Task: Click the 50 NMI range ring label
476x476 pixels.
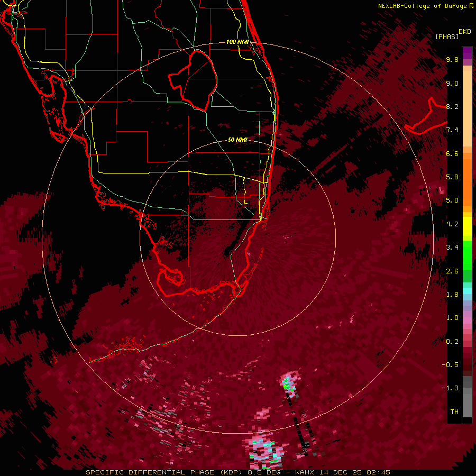Action: click(x=237, y=140)
